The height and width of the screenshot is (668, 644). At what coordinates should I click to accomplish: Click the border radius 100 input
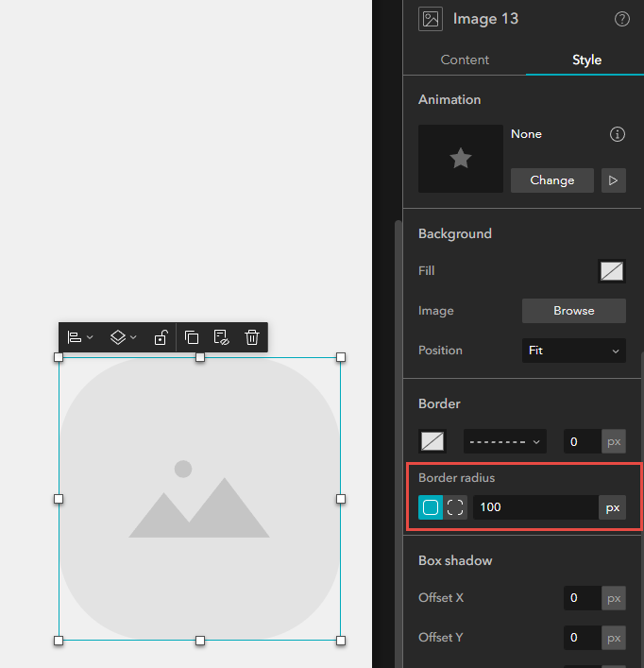(x=536, y=507)
